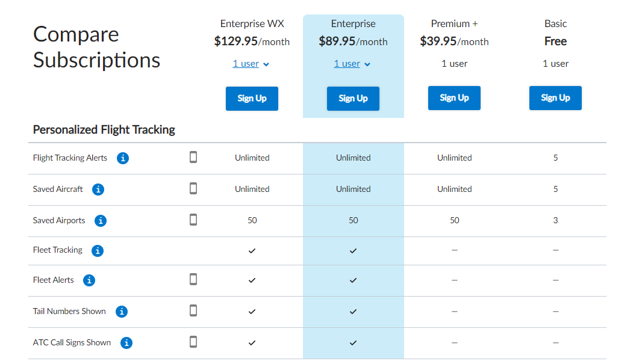642x364 pixels.
Task: Open the 1 user link under Enterprise WX
Action: (246, 63)
